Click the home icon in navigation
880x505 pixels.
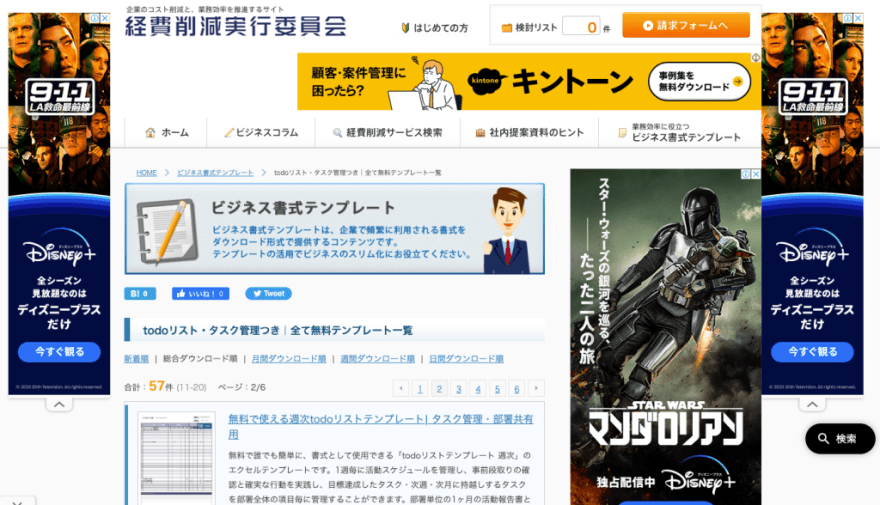pyautogui.click(x=150, y=132)
